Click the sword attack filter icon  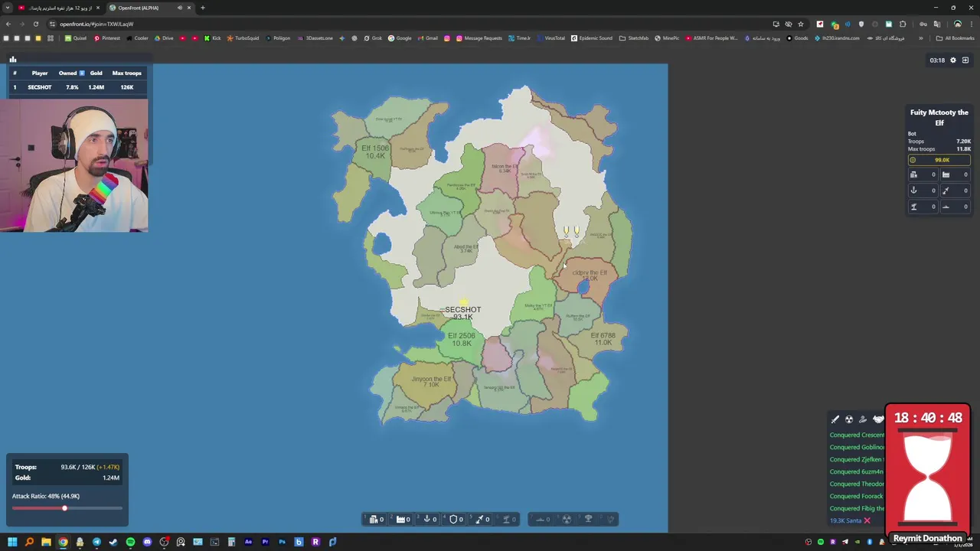coord(835,419)
